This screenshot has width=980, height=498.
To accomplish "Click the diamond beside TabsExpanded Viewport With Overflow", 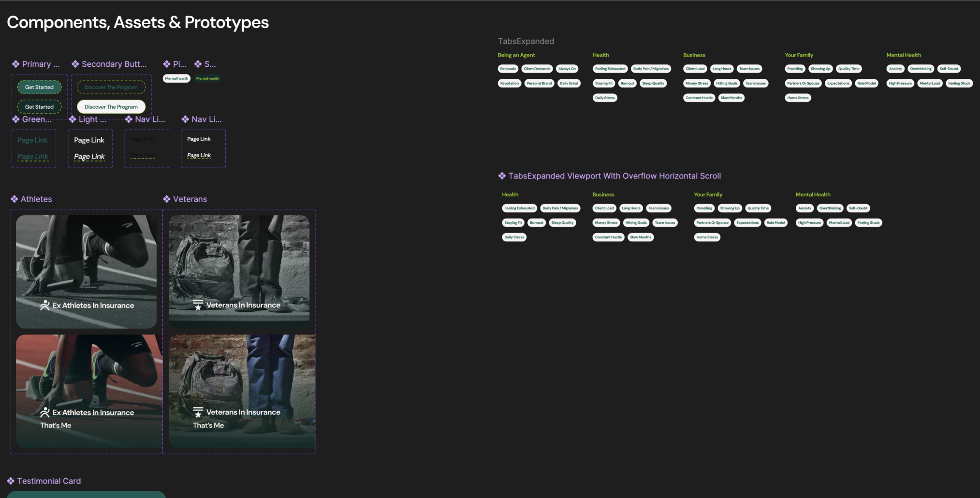I will (x=501, y=176).
